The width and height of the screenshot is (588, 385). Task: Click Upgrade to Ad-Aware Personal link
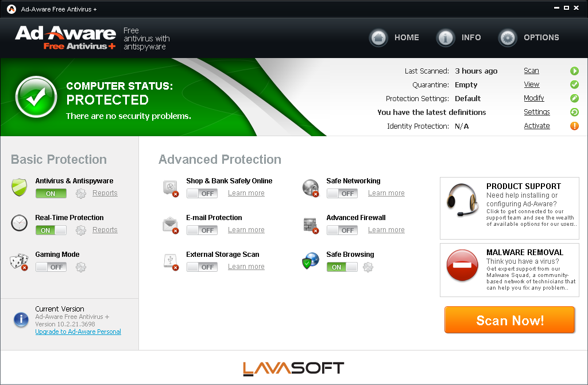click(78, 332)
